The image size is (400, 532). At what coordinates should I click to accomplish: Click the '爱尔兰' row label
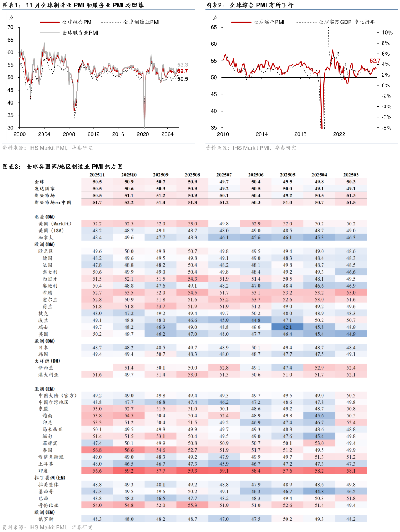pyautogui.click(x=50, y=300)
